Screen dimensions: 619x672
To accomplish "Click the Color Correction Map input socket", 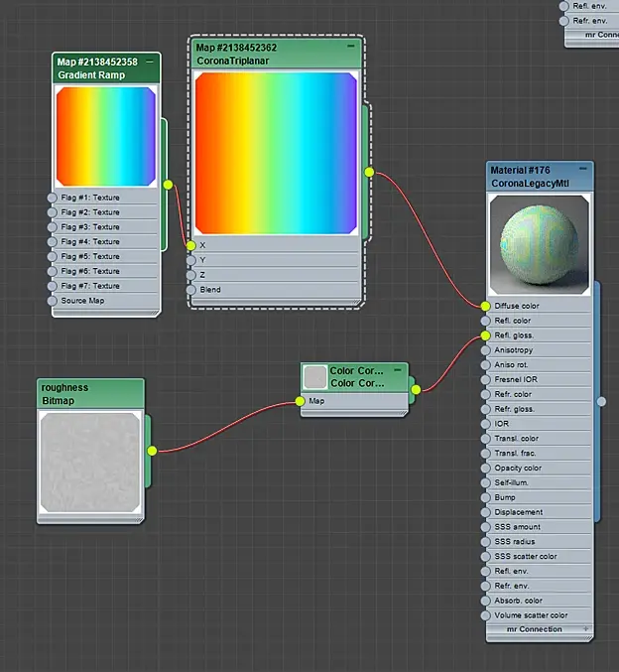I will (301, 401).
